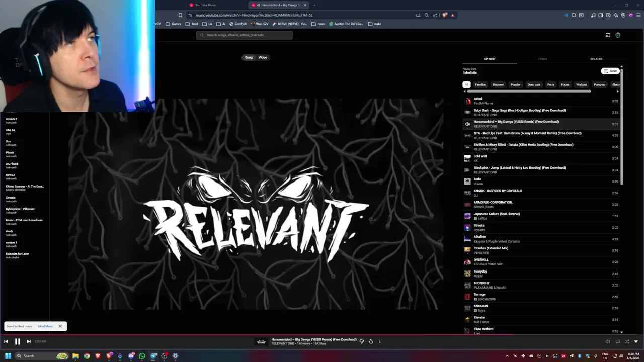Viewport: 644px width, 362px height.
Task: Seek along the red song progress bar
Action: point(322,334)
